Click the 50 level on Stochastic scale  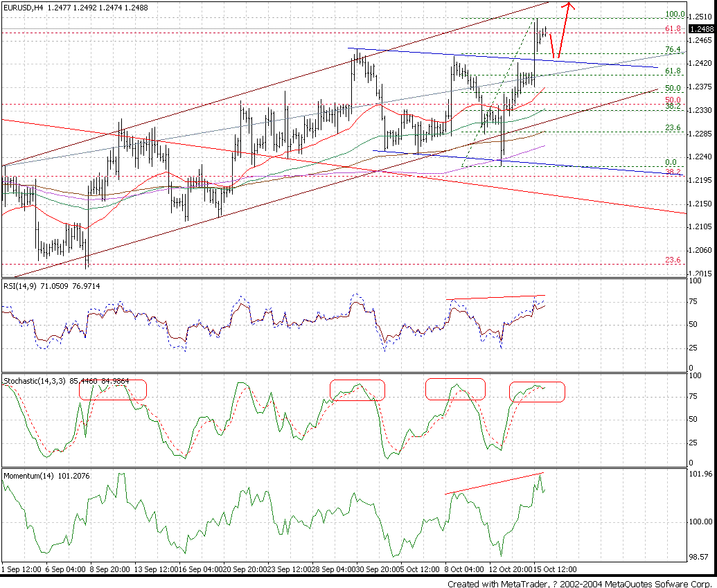(x=693, y=419)
